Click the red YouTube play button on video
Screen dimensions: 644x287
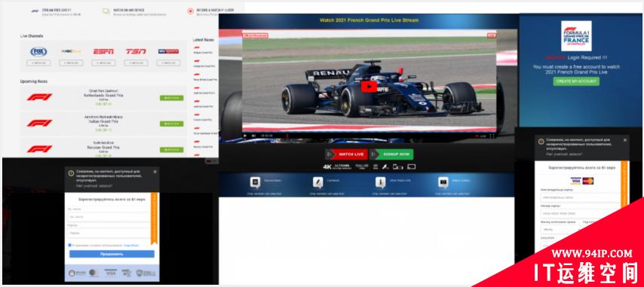[x=369, y=87]
